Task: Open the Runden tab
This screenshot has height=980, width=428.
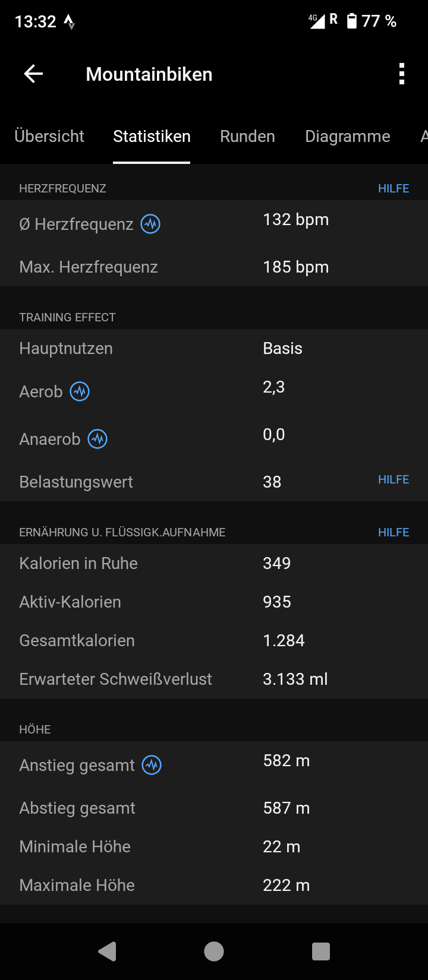Action: click(247, 137)
